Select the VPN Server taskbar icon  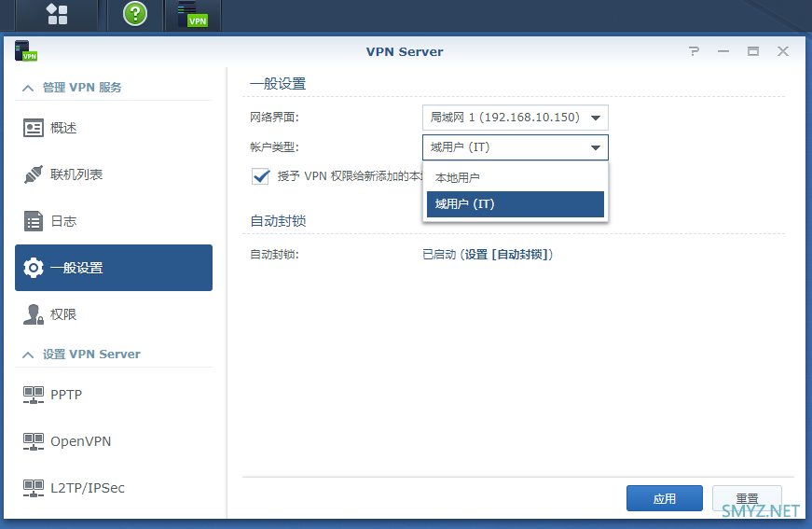pyautogui.click(x=192, y=14)
